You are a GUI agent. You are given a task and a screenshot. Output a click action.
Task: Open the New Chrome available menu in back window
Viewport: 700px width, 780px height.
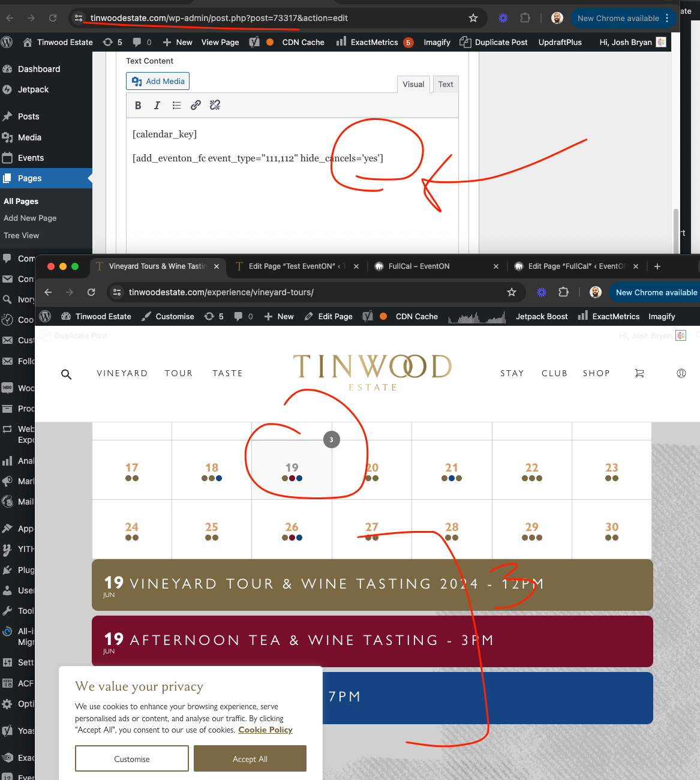(x=623, y=18)
